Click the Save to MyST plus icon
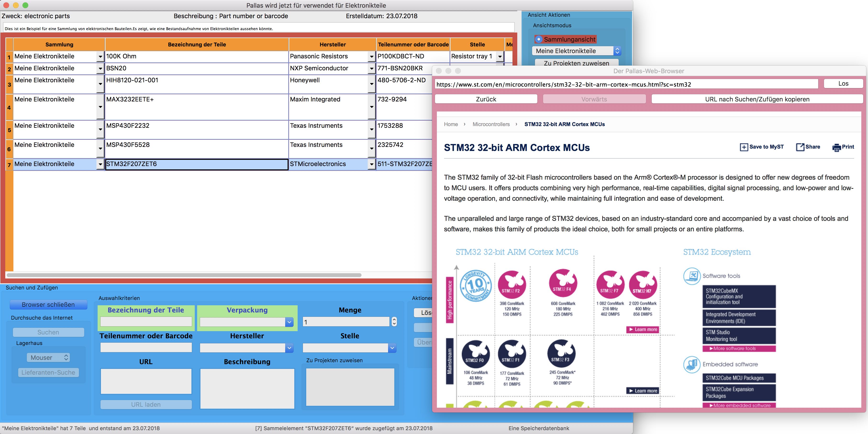 click(x=744, y=147)
